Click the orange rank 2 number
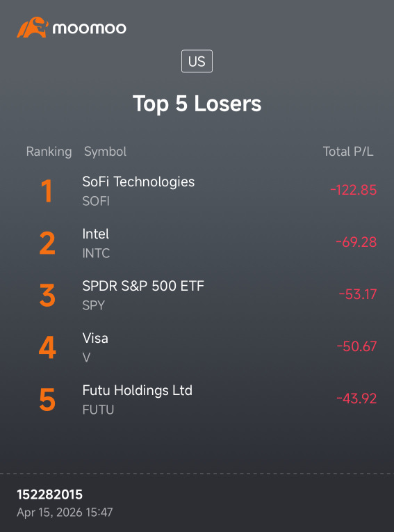The image size is (394, 532). coord(47,243)
